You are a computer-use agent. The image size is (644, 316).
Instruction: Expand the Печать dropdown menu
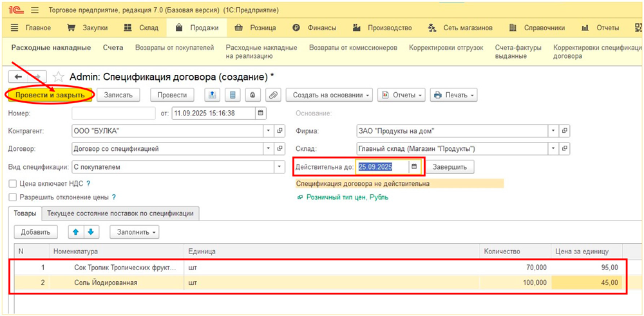click(455, 95)
